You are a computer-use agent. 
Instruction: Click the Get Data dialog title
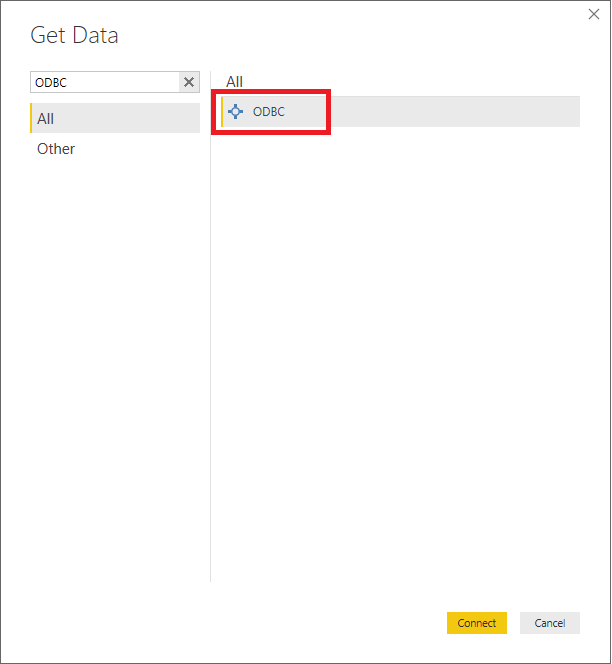(74, 35)
